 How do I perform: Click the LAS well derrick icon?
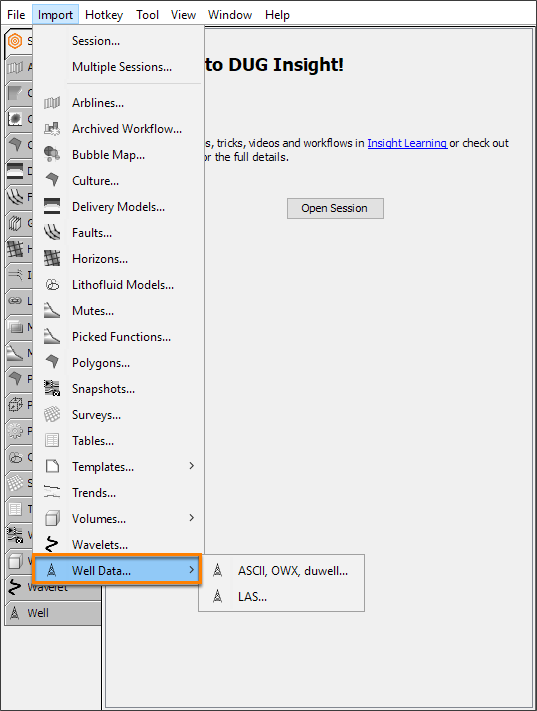click(218, 596)
